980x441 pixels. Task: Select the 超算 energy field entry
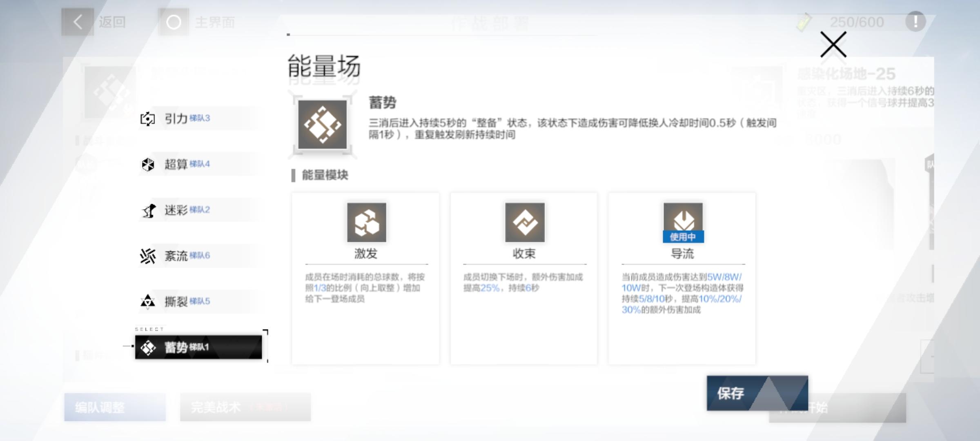(x=198, y=164)
